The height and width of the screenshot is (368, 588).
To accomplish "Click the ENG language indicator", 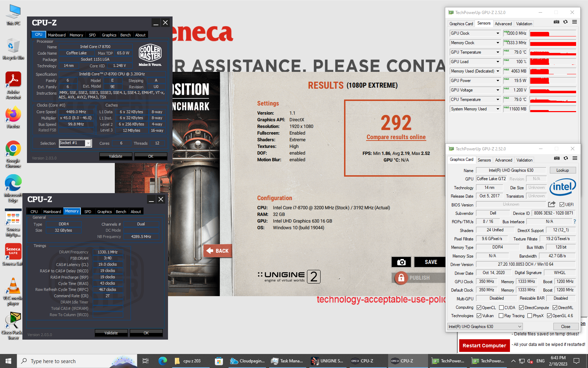I will click(540, 361).
